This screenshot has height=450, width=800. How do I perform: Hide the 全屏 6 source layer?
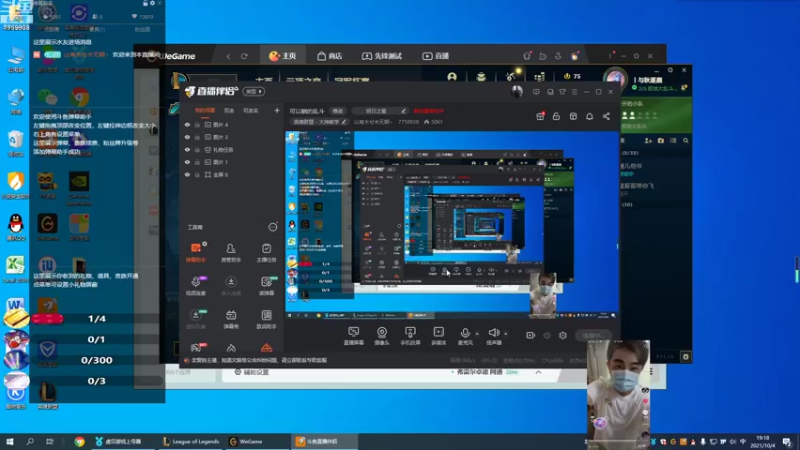pyautogui.click(x=187, y=174)
